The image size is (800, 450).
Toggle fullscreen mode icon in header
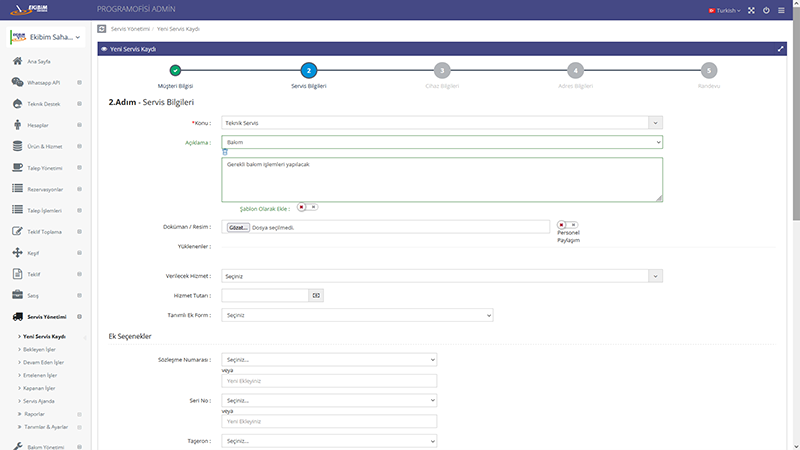pos(750,10)
